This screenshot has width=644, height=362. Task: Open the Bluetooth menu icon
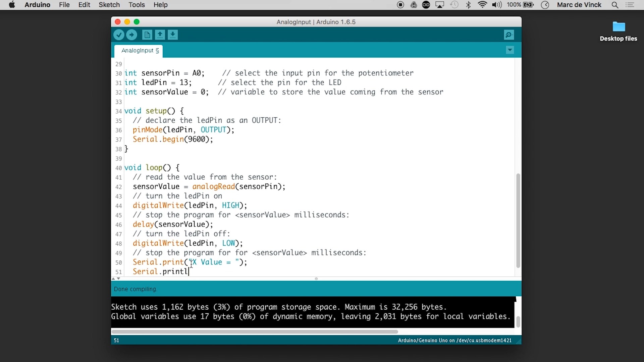[469, 5]
